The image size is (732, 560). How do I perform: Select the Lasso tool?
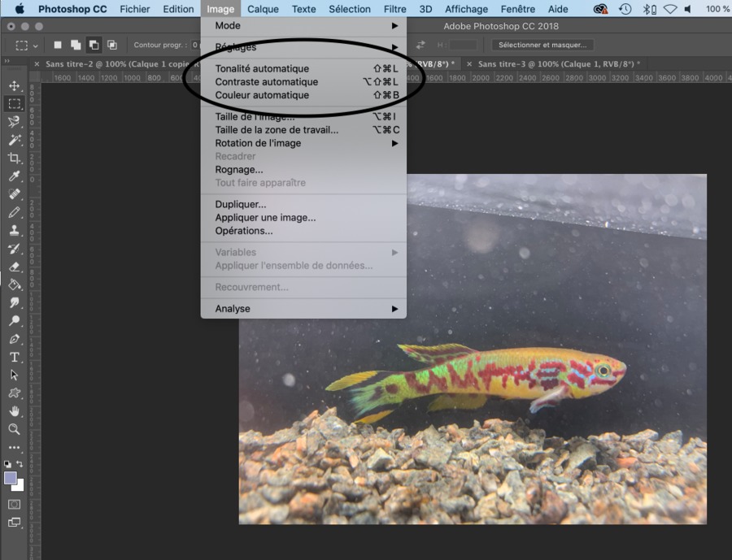(x=14, y=122)
